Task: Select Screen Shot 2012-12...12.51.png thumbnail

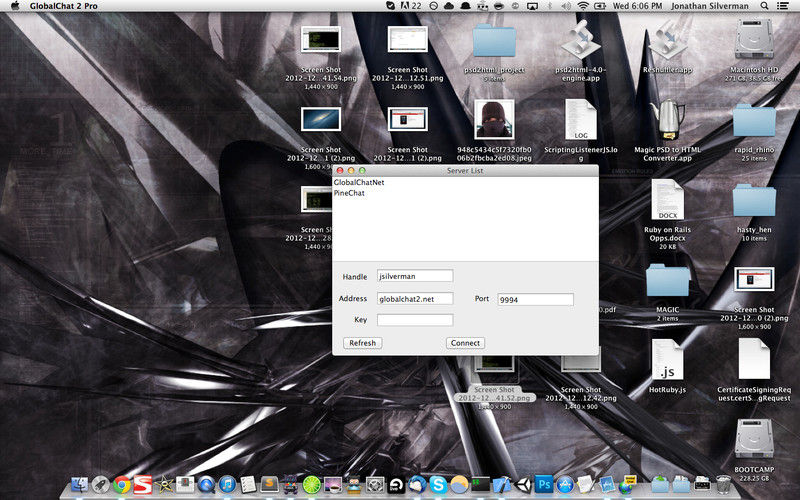Action: [407, 39]
